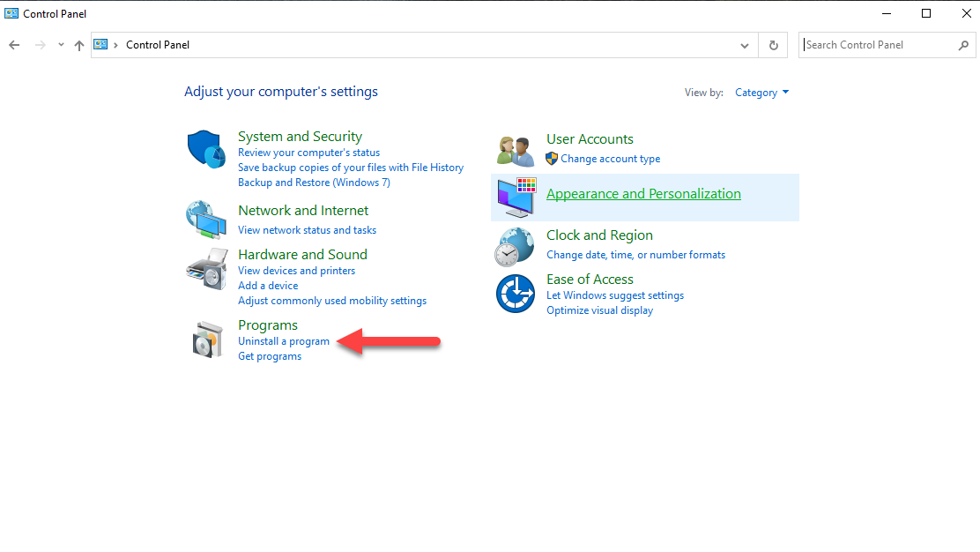Minimize the Control Panel window
The image size is (980, 552).
coord(887,13)
